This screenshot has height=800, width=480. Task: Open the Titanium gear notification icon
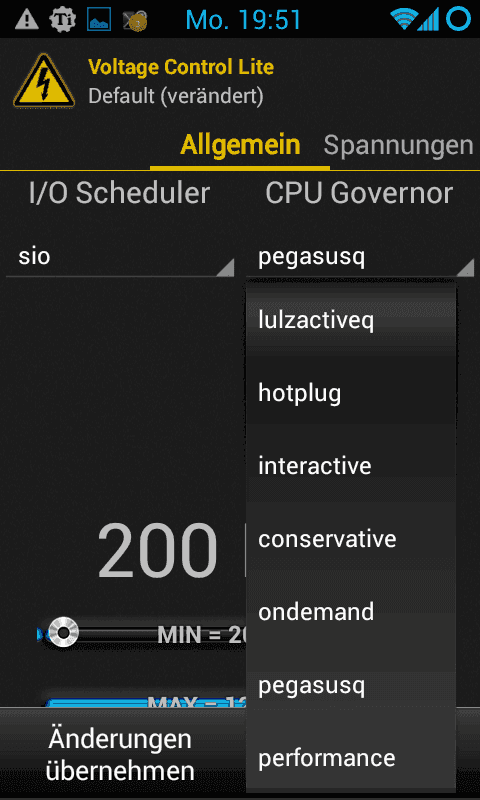63,20
